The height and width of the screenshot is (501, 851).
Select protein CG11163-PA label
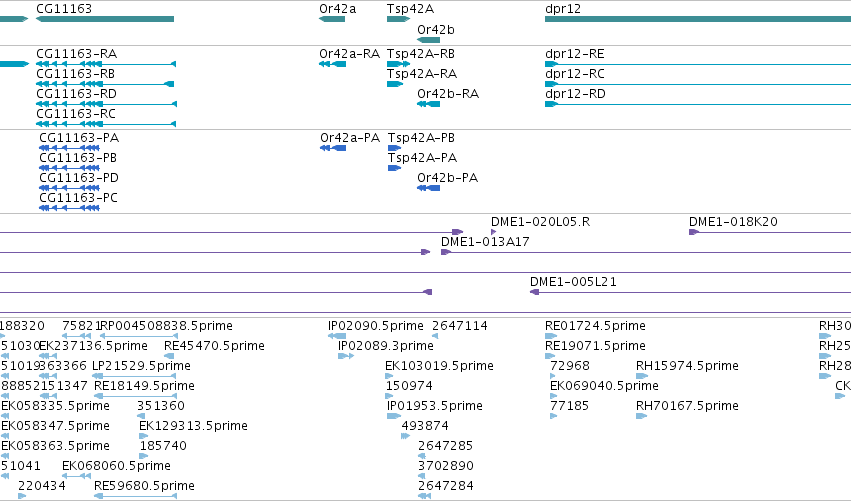pos(79,138)
